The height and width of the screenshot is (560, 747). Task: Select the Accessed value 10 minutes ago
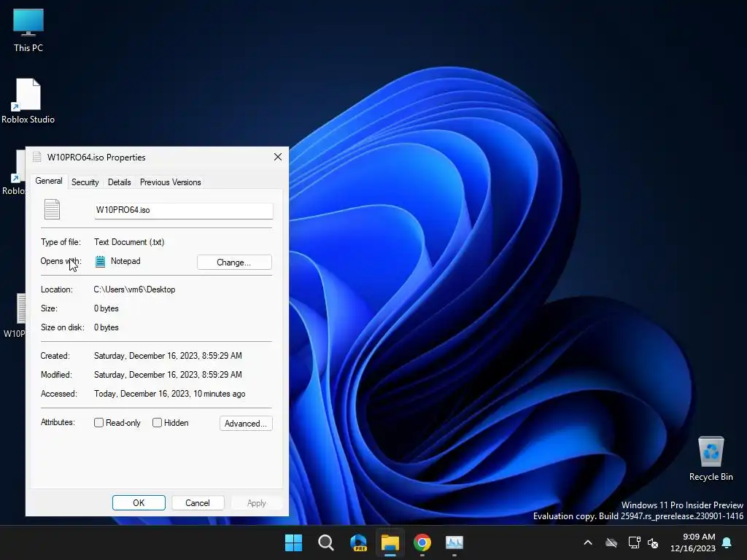(169, 394)
